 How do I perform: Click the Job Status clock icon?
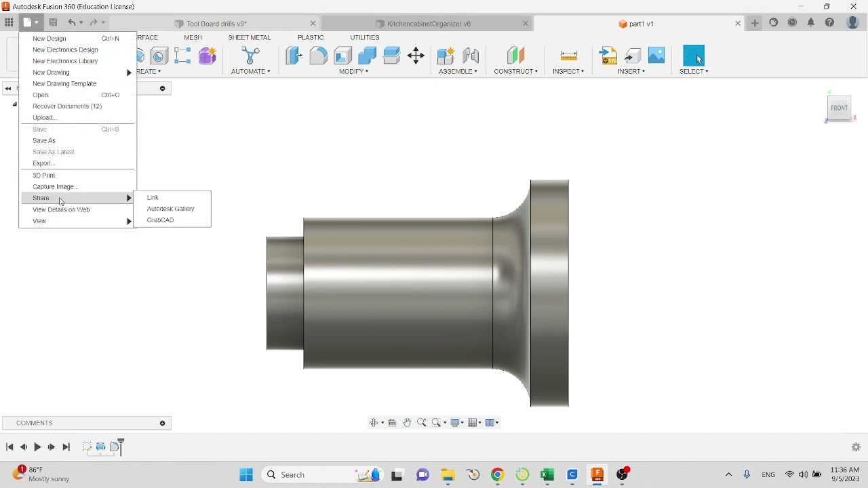pyautogui.click(x=793, y=23)
